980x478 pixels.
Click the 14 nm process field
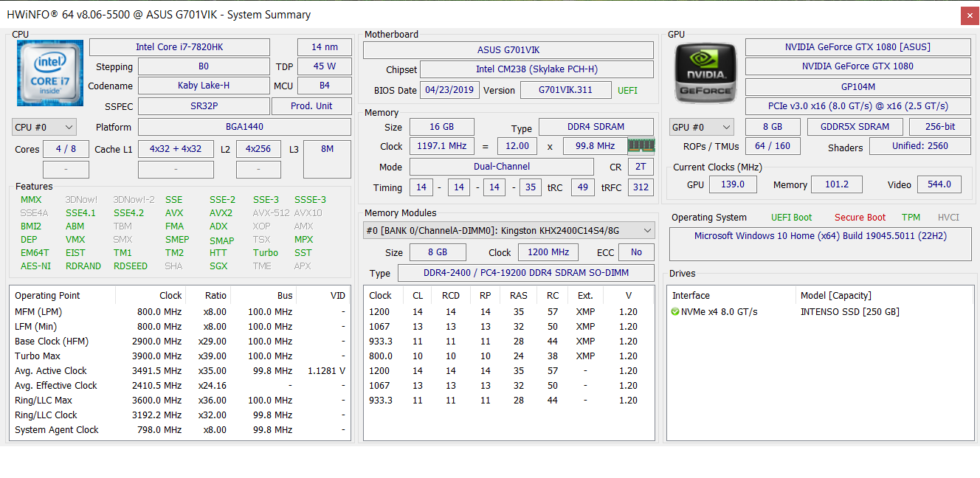click(x=325, y=47)
